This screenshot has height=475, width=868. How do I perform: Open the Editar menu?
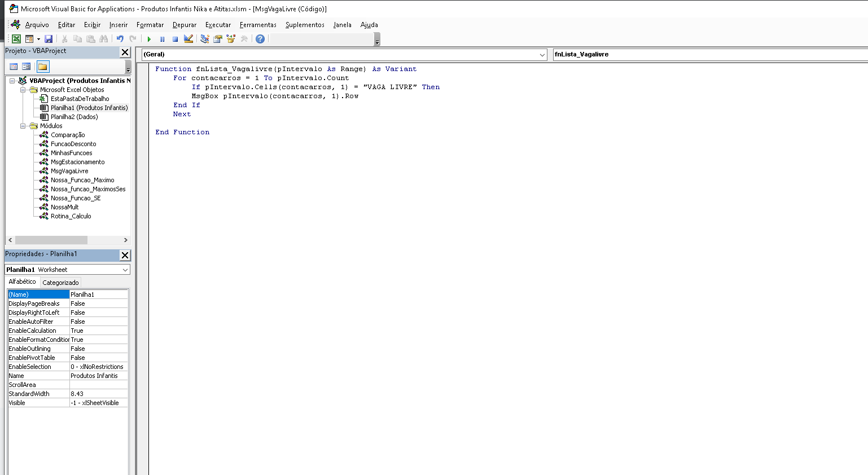click(67, 25)
